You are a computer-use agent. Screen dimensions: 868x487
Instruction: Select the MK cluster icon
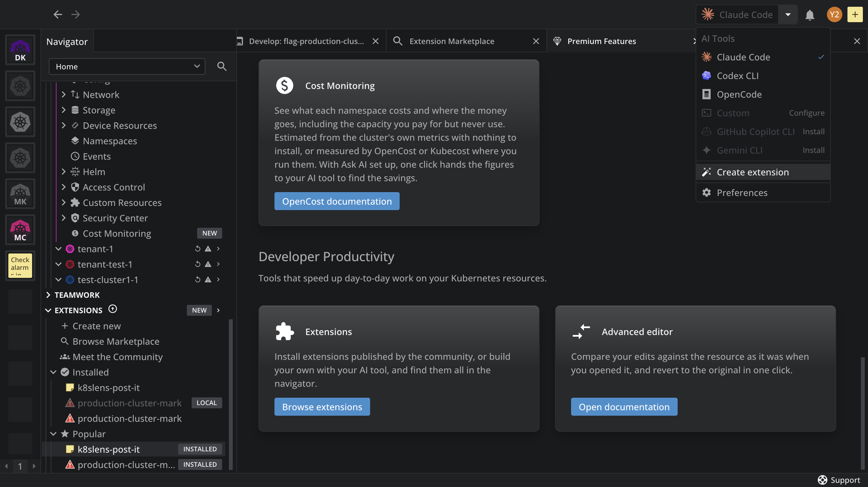tap(20, 194)
